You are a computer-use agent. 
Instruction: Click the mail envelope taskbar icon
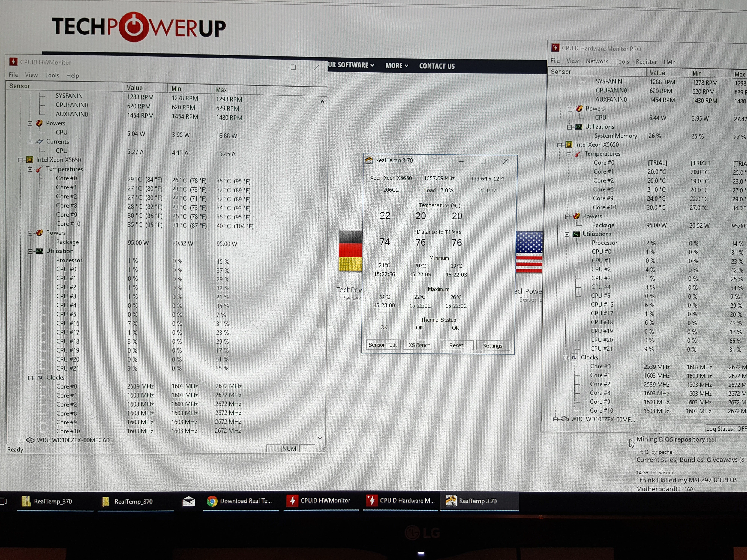click(188, 501)
